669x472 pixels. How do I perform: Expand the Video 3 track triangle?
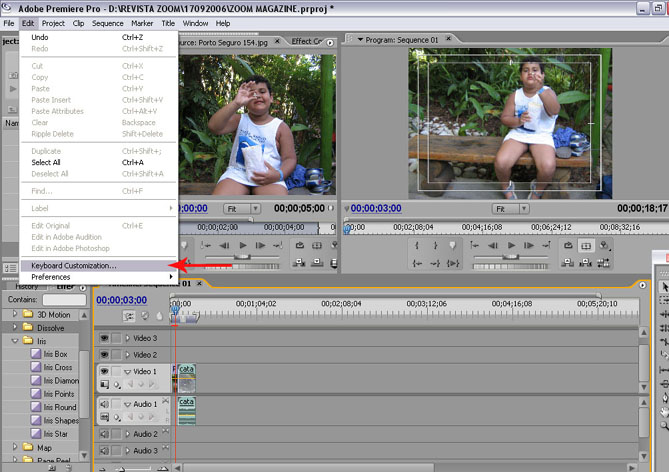click(127, 338)
